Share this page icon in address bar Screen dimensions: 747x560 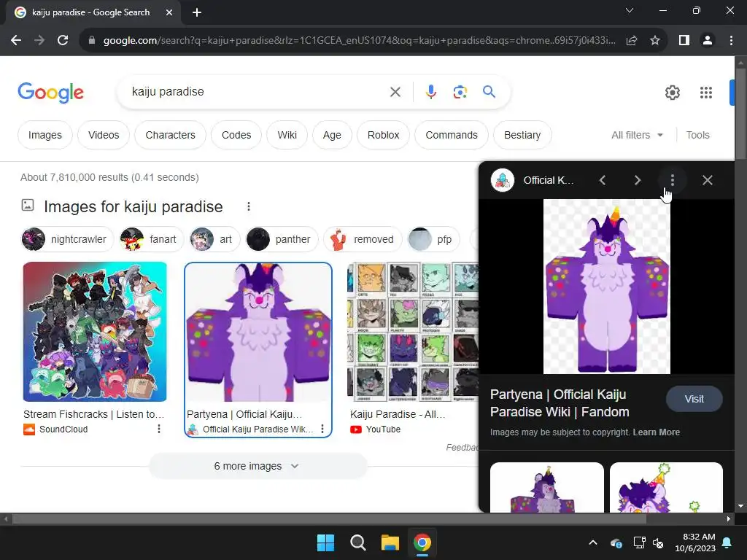pyautogui.click(x=632, y=41)
